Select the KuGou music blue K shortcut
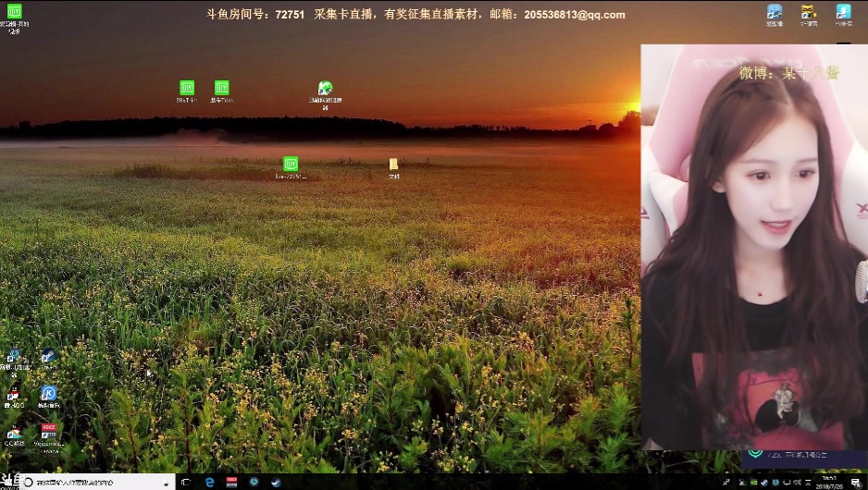 coord(49,398)
